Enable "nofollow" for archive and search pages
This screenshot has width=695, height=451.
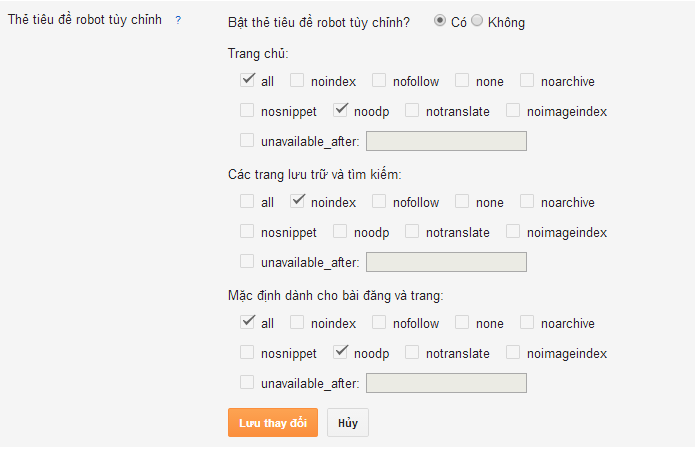[379, 201]
